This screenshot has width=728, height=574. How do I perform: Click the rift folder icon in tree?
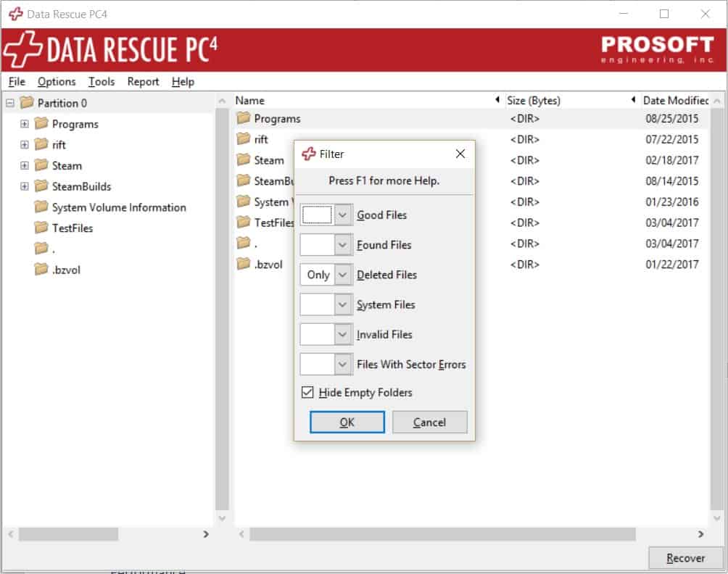coord(41,144)
